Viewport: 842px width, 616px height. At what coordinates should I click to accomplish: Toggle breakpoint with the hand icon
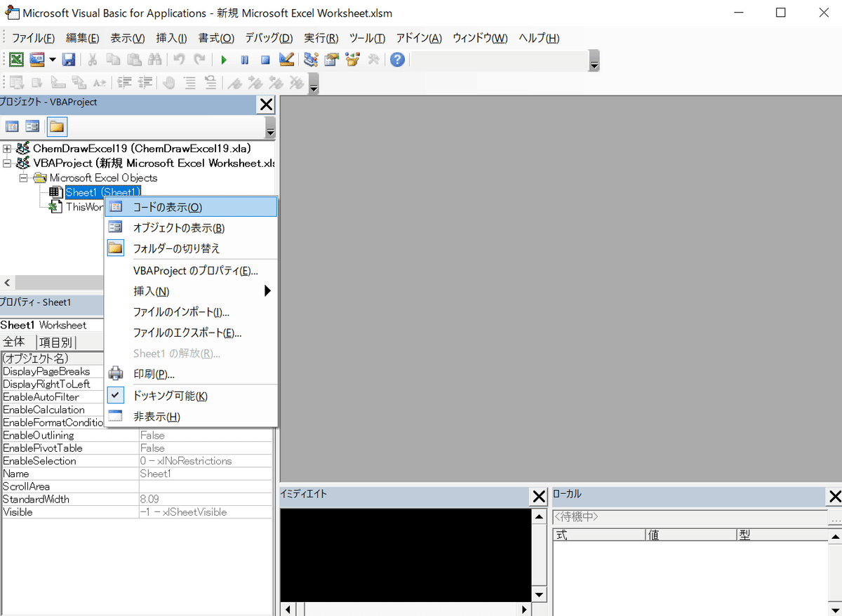(x=168, y=83)
